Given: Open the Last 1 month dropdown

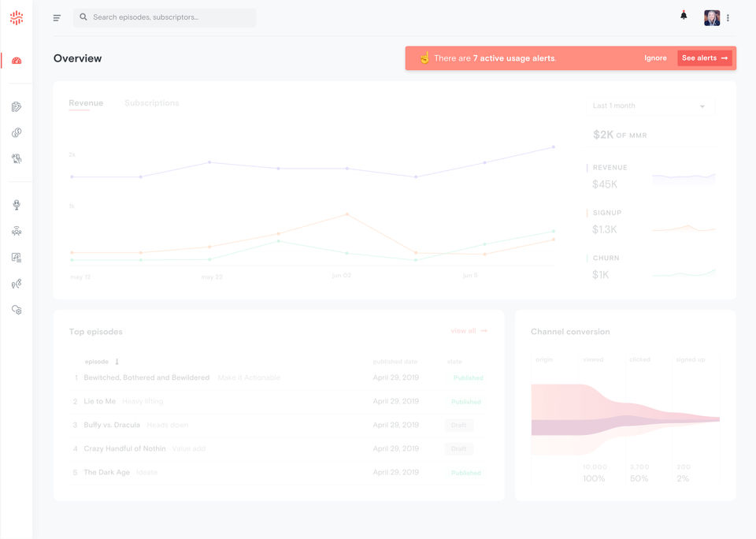Looking at the screenshot, I should [x=650, y=106].
